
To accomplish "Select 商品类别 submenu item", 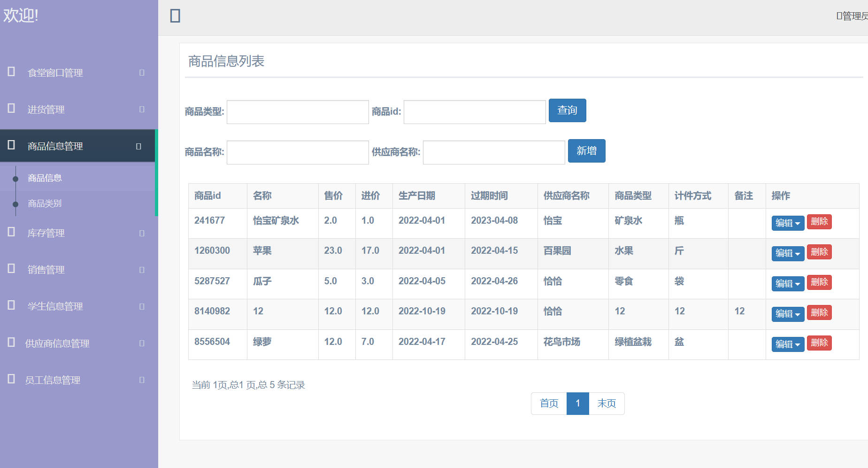I will (45, 203).
